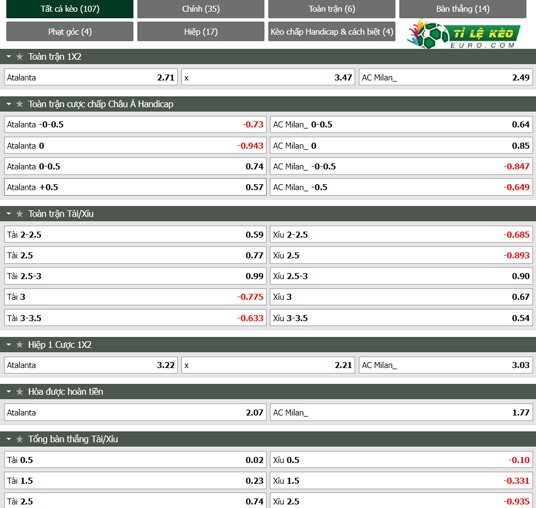Collapse the Toàn trận 1X2 section arrow
Screen dimensions: 536x508
[9, 57]
